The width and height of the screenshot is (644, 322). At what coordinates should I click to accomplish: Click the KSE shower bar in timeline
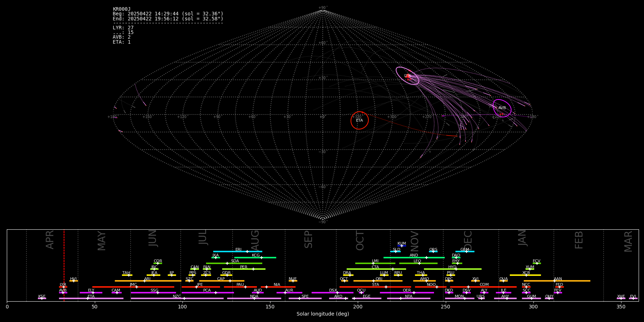click(x=42, y=298)
